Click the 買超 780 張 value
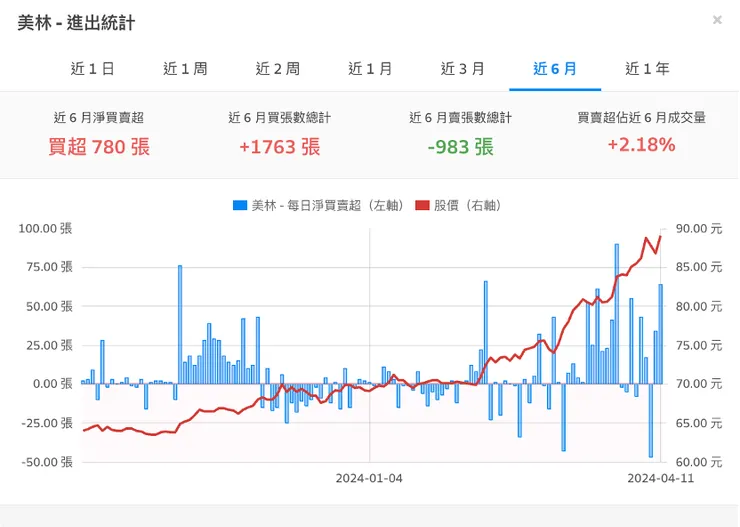This screenshot has height=527, width=740. pos(99,147)
